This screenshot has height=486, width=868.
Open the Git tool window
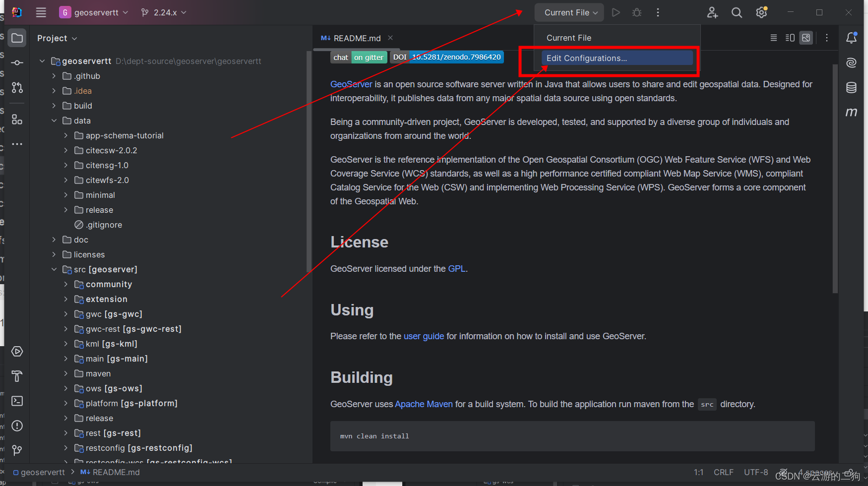[x=17, y=450]
